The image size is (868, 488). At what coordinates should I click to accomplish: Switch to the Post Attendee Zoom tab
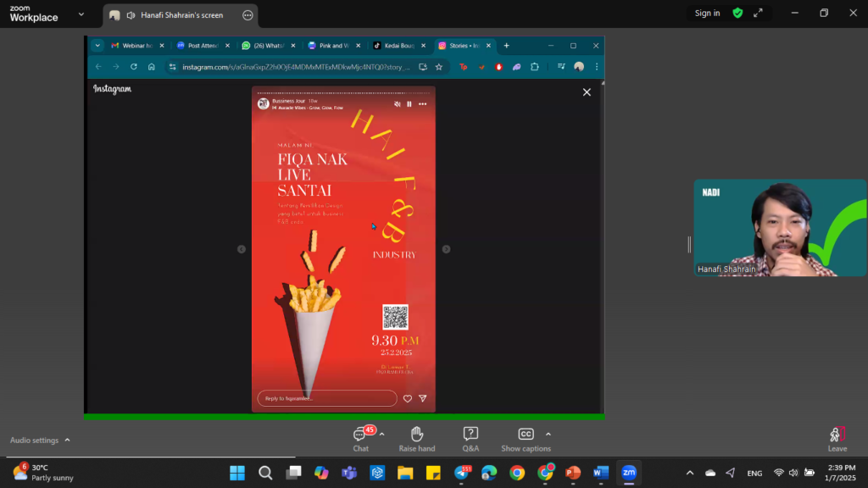pos(203,46)
